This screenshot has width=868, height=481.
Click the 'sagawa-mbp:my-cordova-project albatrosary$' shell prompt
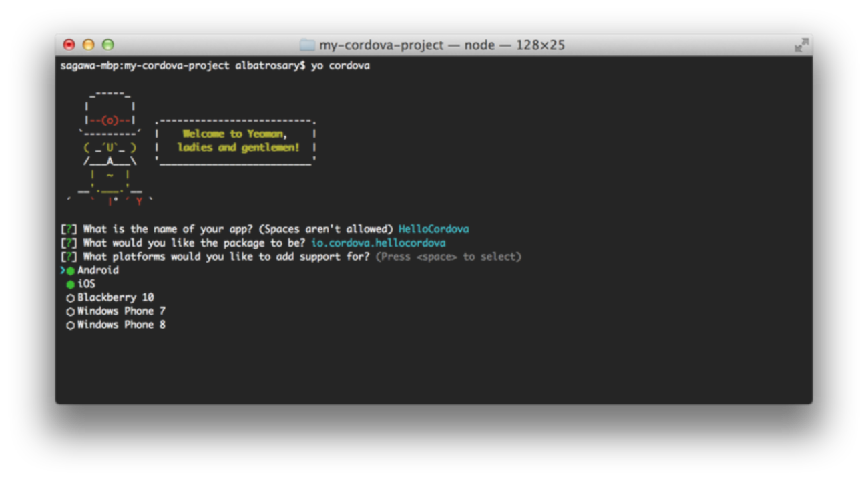(183, 65)
